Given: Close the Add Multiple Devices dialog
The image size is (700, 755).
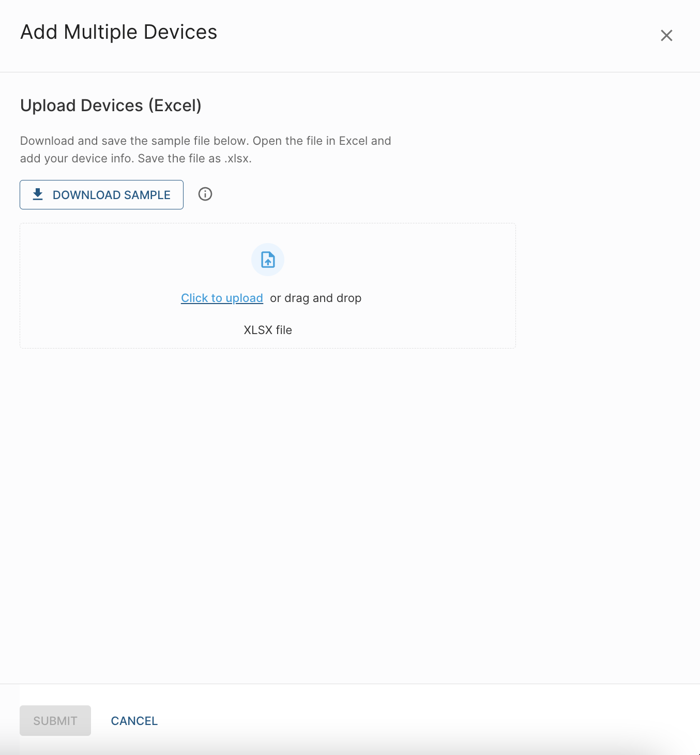Looking at the screenshot, I should pos(666,35).
